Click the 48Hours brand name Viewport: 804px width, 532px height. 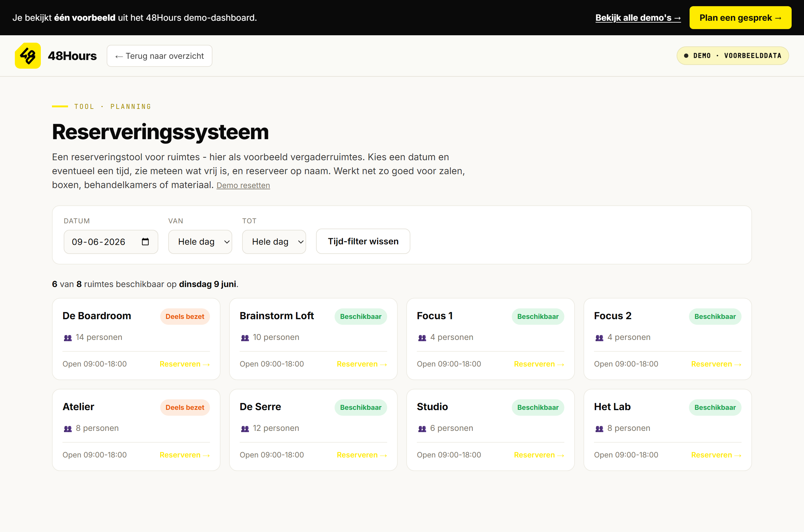pos(72,56)
